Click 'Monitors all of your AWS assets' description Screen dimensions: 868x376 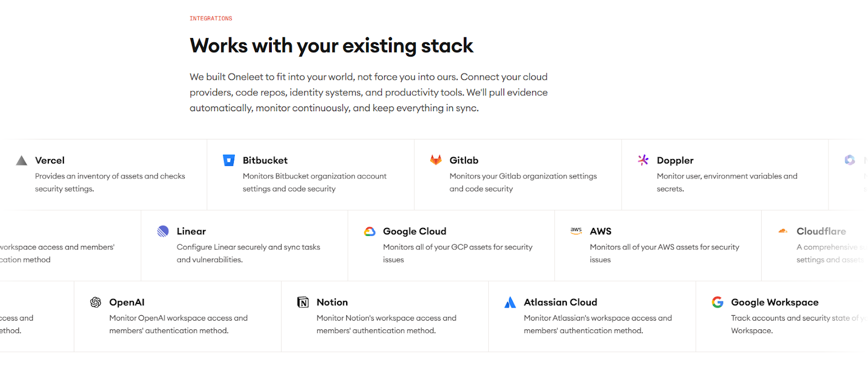click(x=665, y=253)
